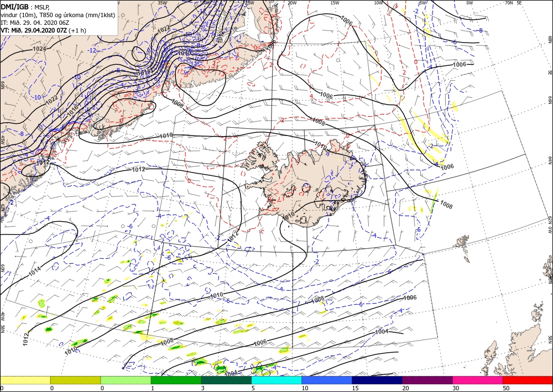Click legend scale value '50'
This screenshot has height=392, width=553.
506,388
